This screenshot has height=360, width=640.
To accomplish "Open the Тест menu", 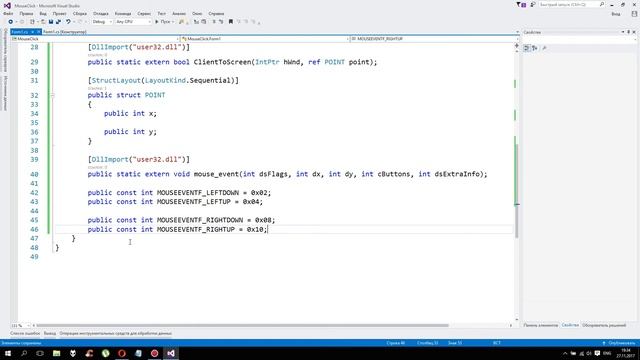I will (162, 13).
